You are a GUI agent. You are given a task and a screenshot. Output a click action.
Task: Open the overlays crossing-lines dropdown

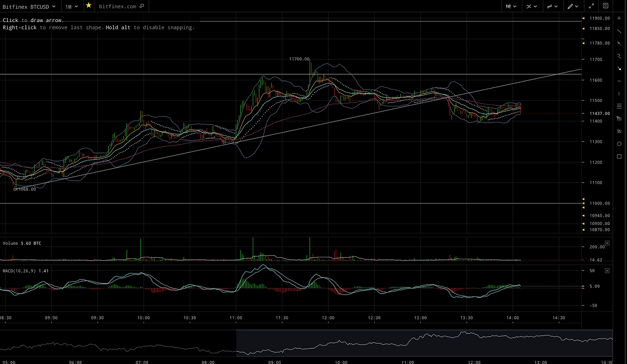click(x=532, y=6)
